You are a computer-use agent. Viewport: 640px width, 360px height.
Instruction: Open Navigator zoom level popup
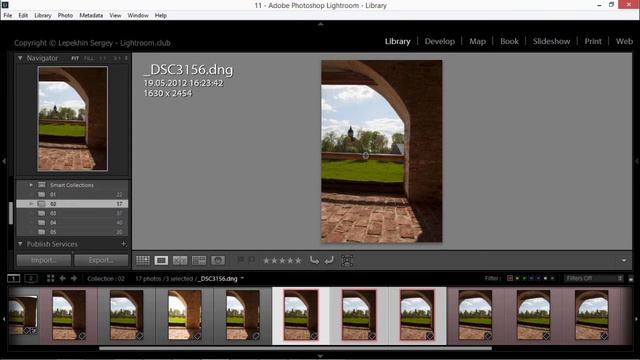126,58
